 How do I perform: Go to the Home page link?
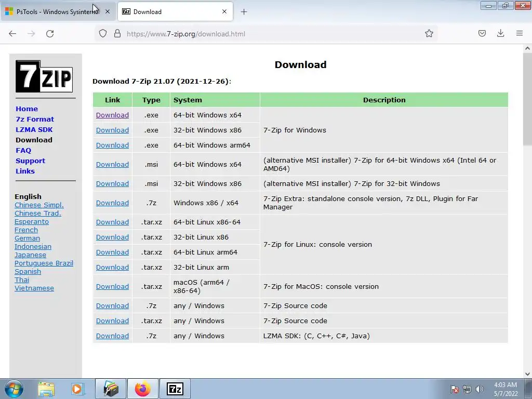pyautogui.click(x=27, y=109)
